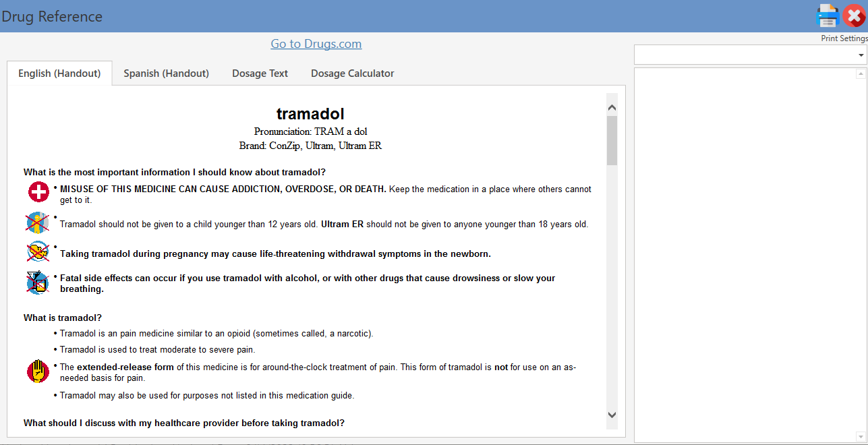Click the handout scrollbar down arrow
Image resolution: width=868 pixels, height=445 pixels.
coord(612,415)
